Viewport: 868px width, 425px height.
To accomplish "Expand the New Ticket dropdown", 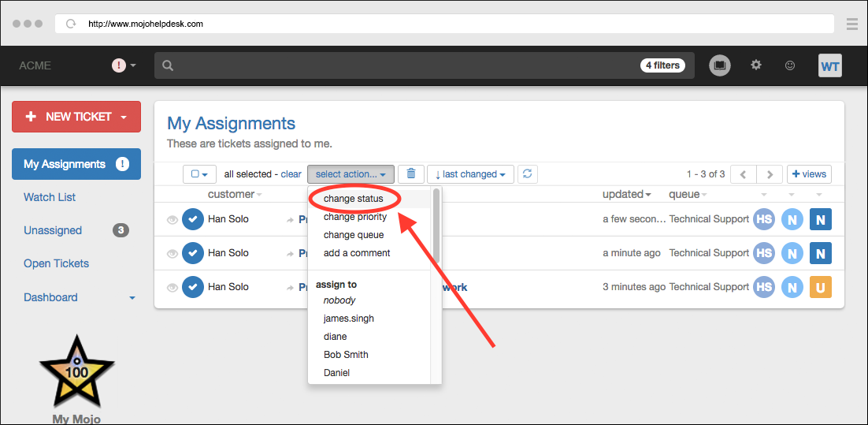I will (124, 117).
